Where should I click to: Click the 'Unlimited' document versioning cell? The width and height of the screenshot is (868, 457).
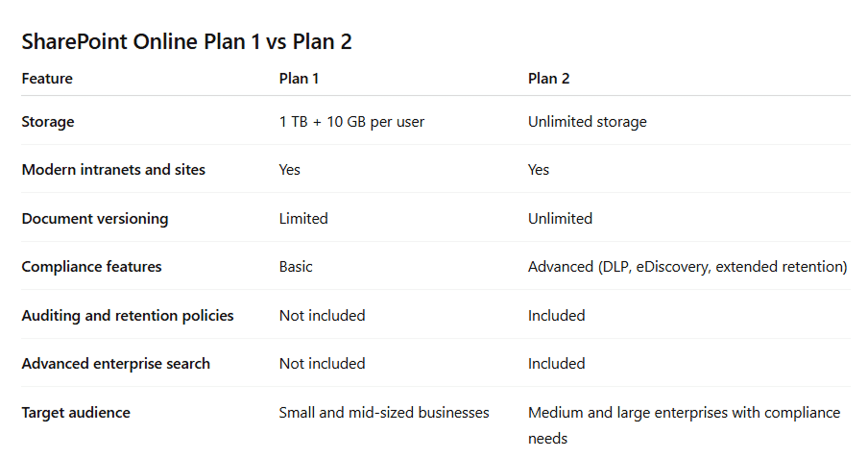560,219
